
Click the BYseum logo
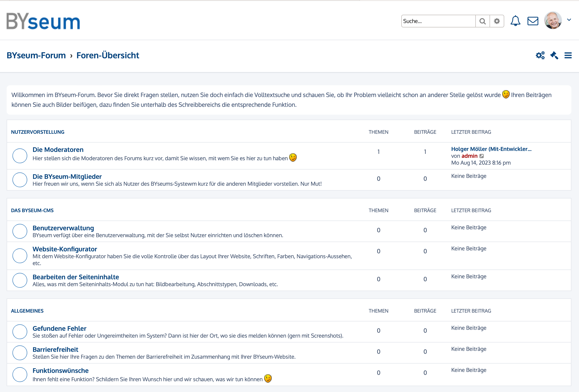[x=43, y=21]
